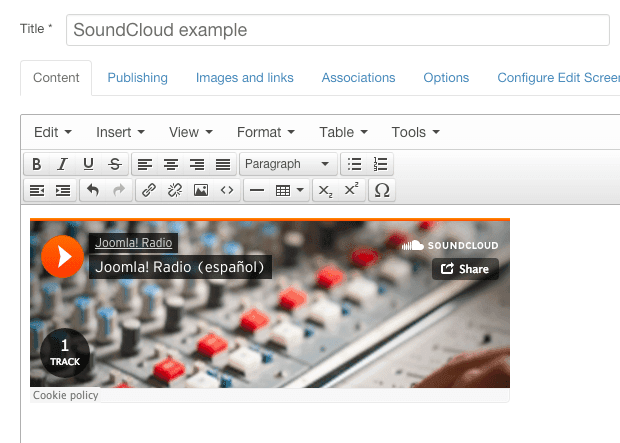
Task: Align text right
Action: tap(197, 164)
